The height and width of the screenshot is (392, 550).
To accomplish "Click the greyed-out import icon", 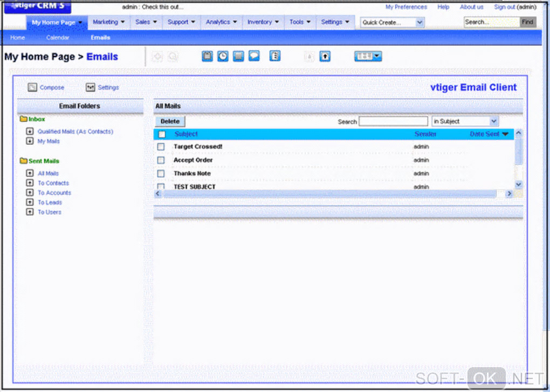I will pos(310,57).
